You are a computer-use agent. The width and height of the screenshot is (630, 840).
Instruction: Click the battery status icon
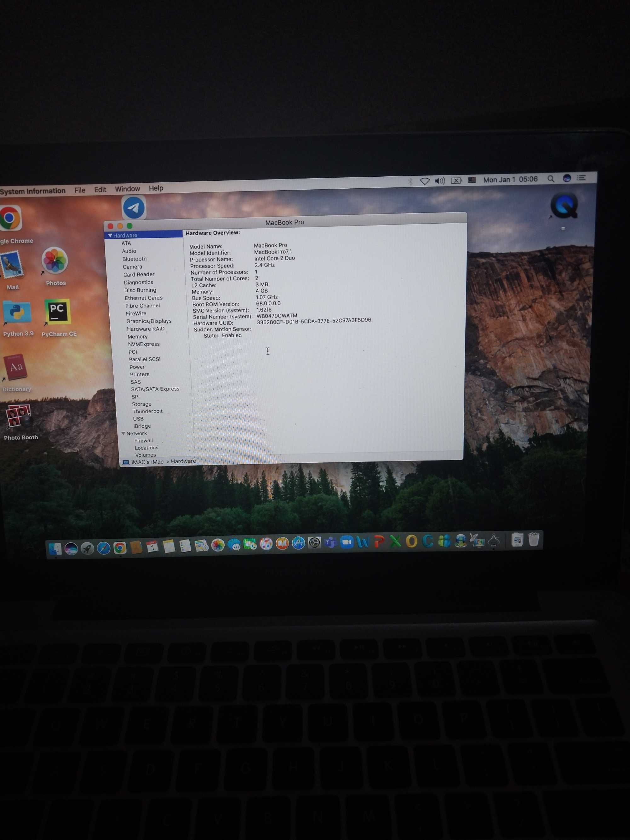click(x=456, y=181)
